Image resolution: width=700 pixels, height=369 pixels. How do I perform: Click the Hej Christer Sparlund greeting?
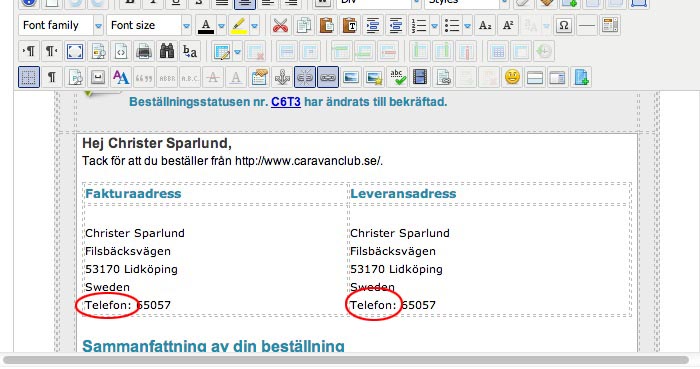[157, 143]
